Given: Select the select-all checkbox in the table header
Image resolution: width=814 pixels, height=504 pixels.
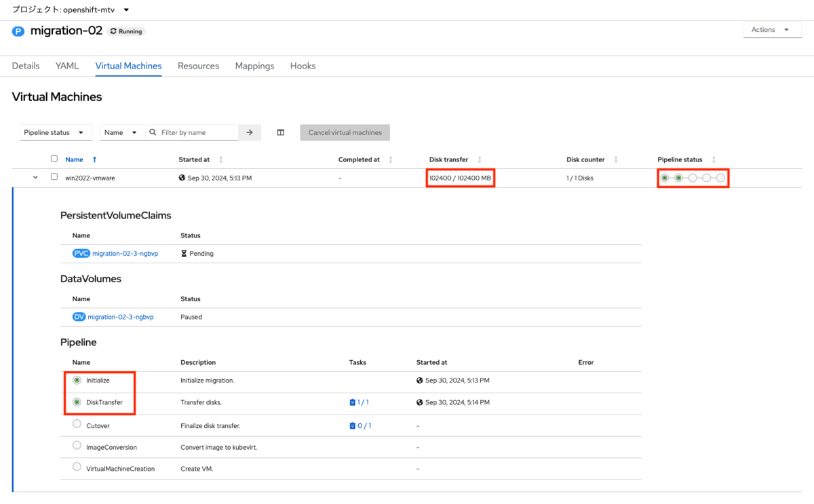Looking at the screenshot, I should click(x=54, y=158).
